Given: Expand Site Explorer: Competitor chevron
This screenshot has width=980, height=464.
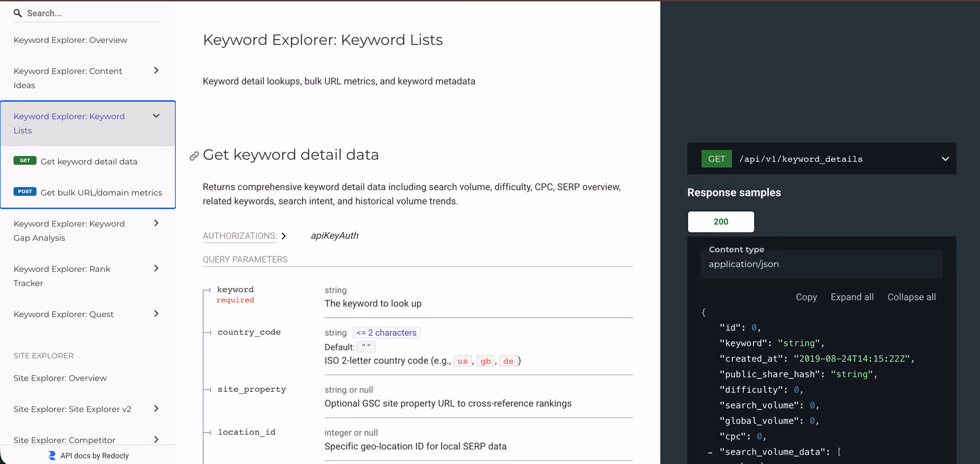Looking at the screenshot, I should pyautogui.click(x=156, y=439).
